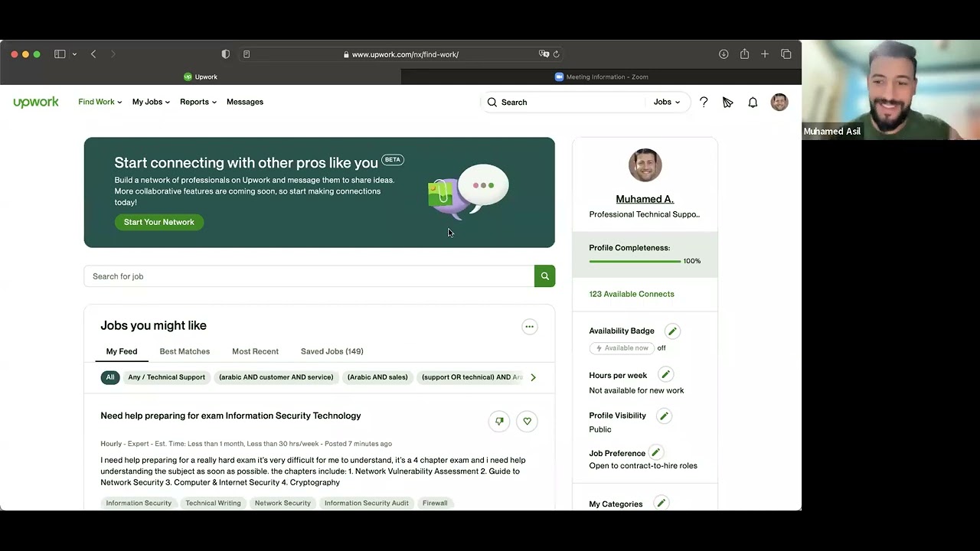Show more saved search filters arrow
Screen dimensions: 980x551
coord(533,377)
